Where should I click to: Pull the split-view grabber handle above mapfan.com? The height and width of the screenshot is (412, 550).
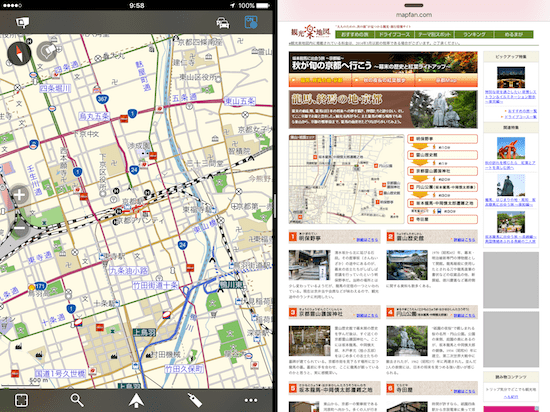pyautogui.click(x=414, y=5)
